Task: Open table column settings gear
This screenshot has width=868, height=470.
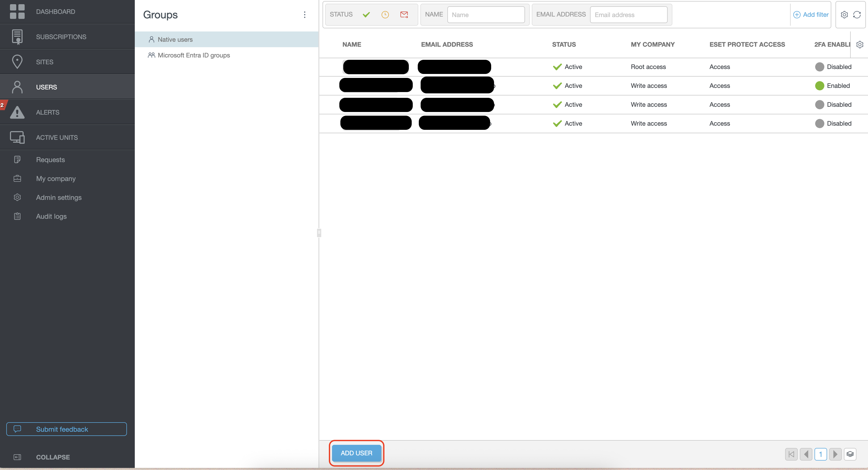Action: point(860,45)
